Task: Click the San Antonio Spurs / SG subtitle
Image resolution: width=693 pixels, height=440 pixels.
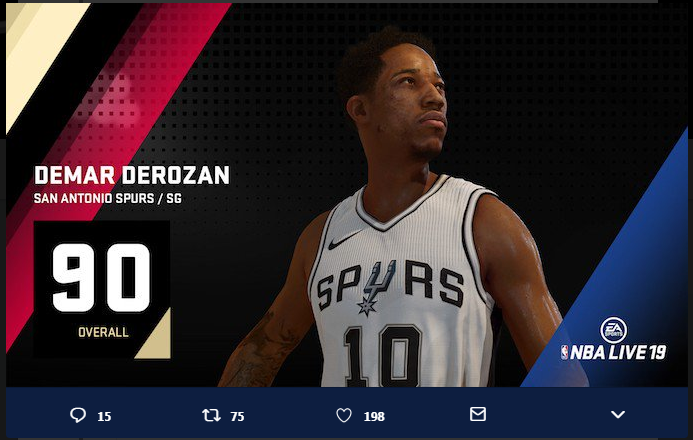Action: point(108,198)
